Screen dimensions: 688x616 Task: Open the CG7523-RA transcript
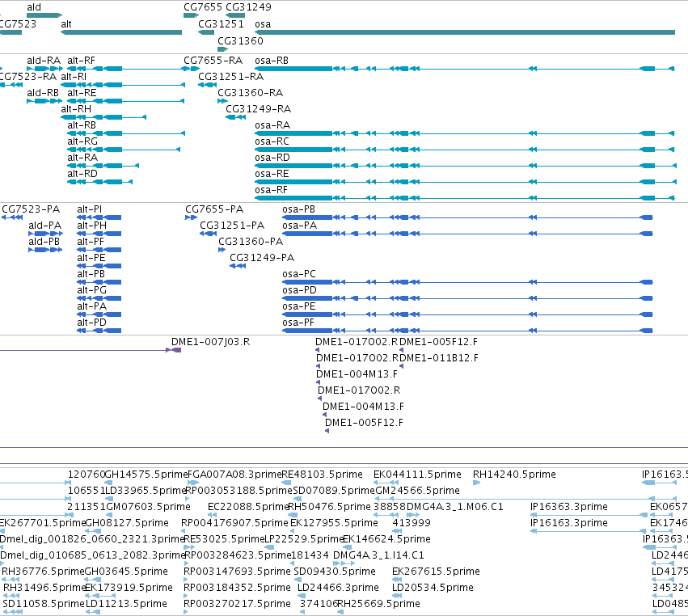click(x=28, y=77)
